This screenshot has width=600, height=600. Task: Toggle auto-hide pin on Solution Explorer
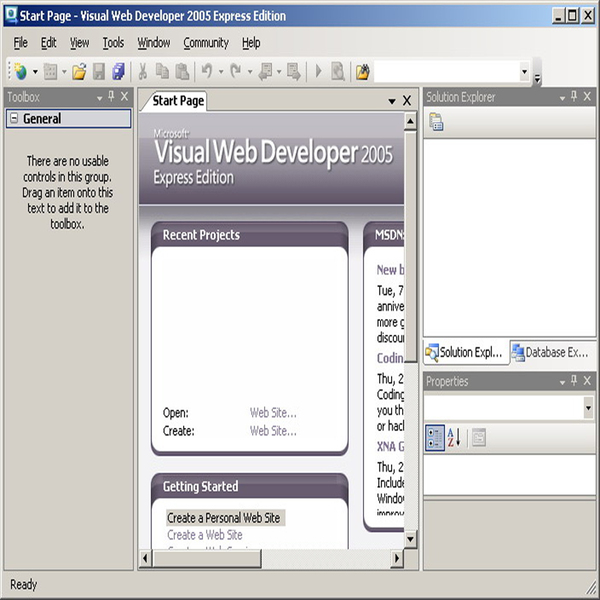574,96
